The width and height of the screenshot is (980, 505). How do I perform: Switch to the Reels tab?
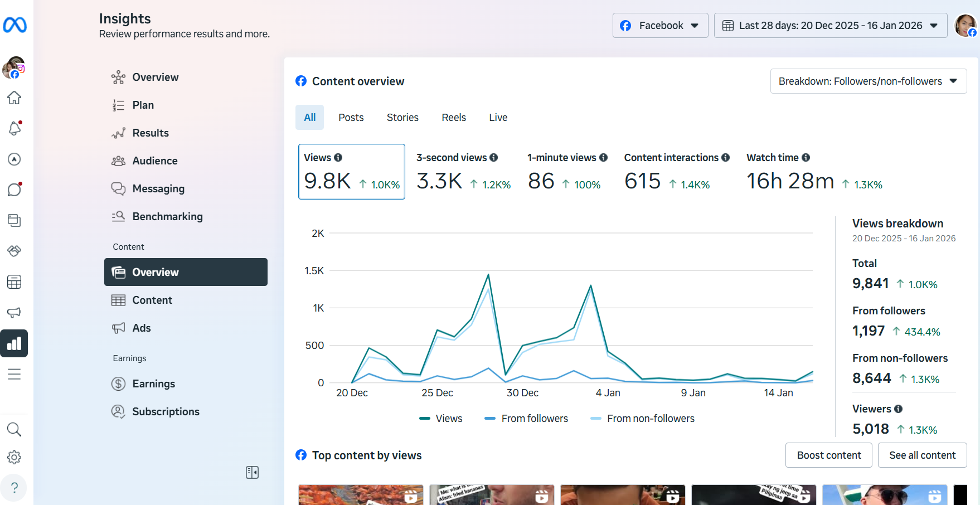click(454, 118)
